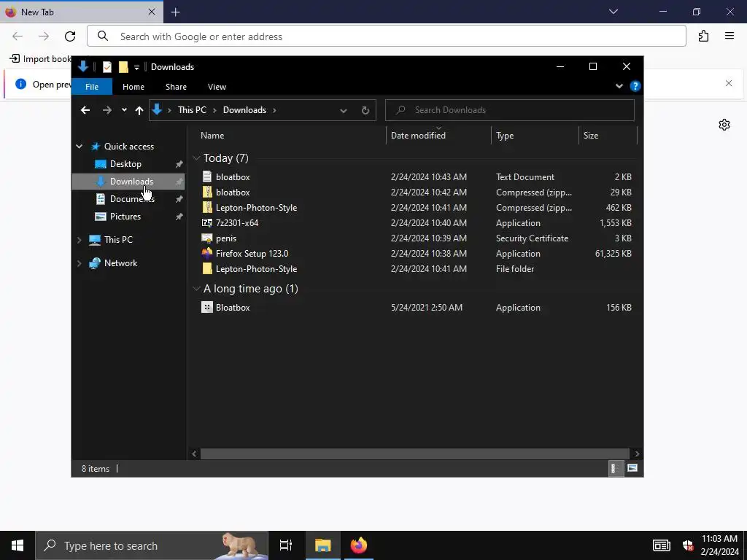Screen dimensions: 747x560
Task: Open the File ribbon tab
Action: [91, 87]
